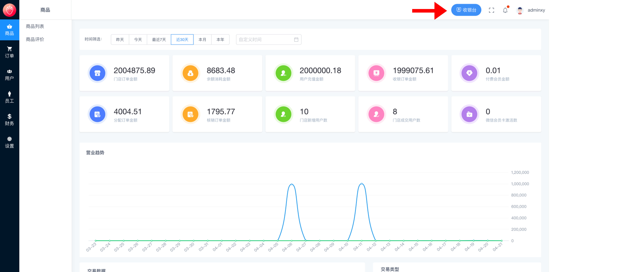This screenshot has height=272, width=644.
Task: Click the 自定义时间 date input field
Action: pos(265,39)
